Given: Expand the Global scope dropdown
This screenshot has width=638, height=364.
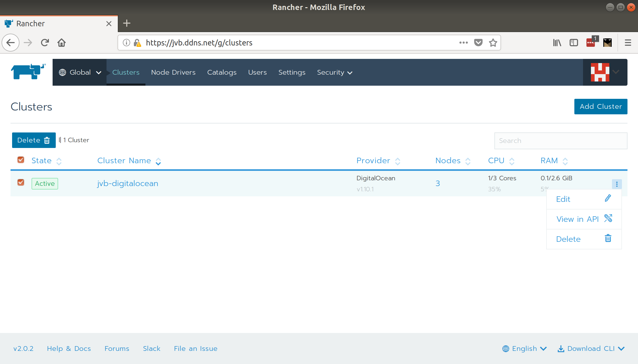Looking at the screenshot, I should 80,72.
